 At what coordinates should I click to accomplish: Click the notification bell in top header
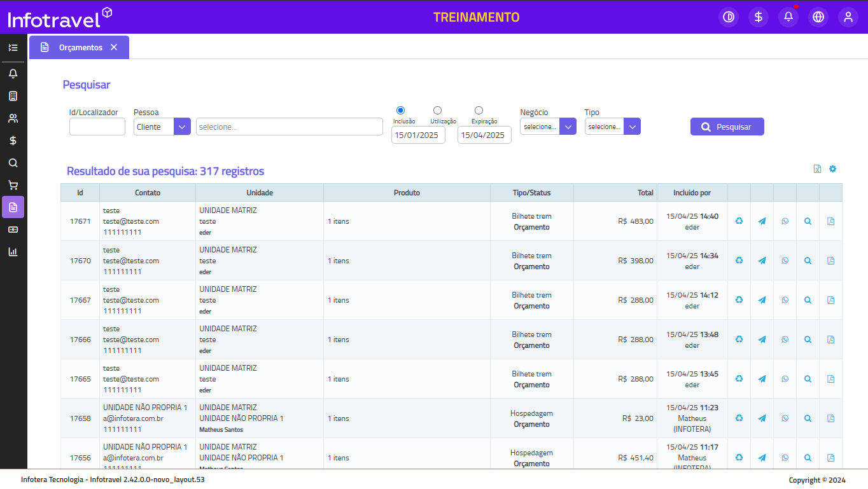[788, 17]
